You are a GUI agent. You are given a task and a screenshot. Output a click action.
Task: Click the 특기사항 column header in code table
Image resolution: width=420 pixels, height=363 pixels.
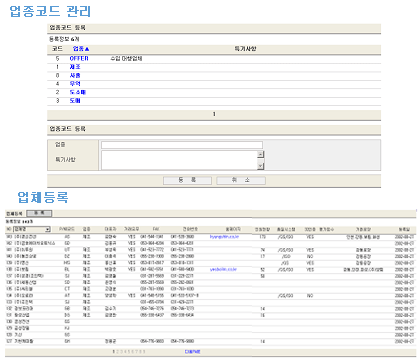(245, 49)
